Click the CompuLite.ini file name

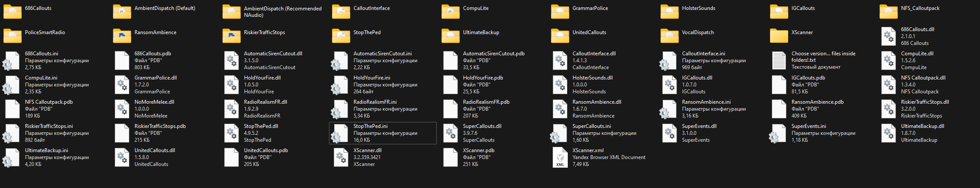point(41,78)
